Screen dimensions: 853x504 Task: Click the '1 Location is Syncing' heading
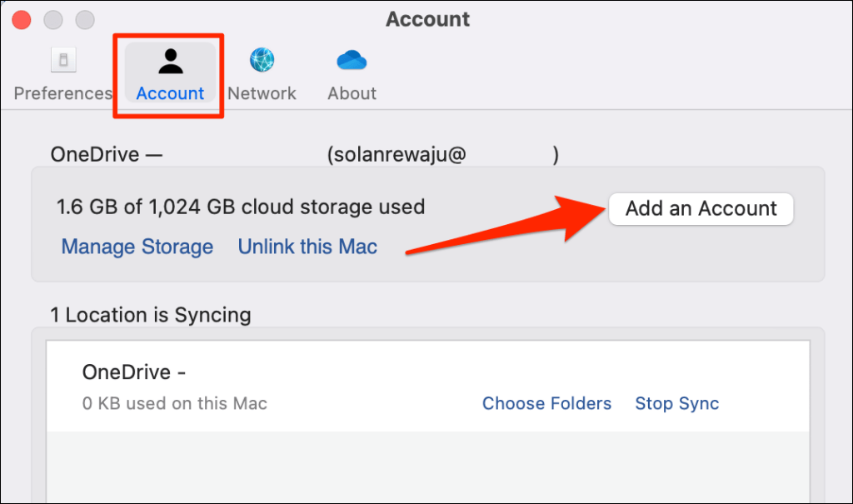click(150, 315)
